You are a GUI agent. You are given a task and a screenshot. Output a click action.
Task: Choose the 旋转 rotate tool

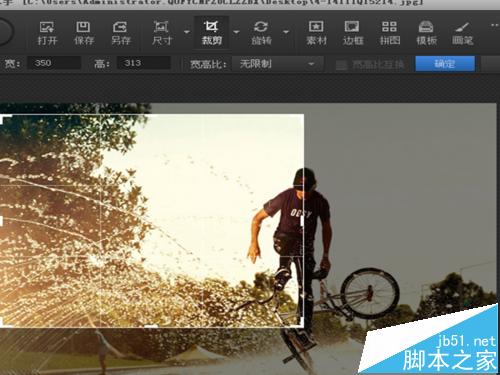[261, 33]
